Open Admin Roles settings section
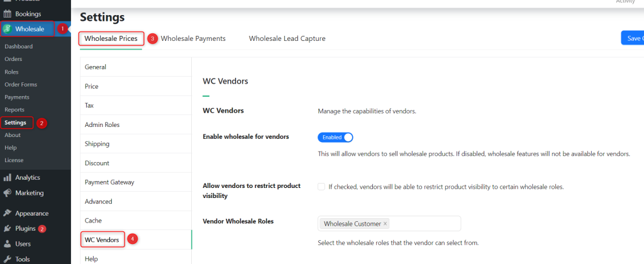Screen dimensions: 644x264 pos(136,124)
